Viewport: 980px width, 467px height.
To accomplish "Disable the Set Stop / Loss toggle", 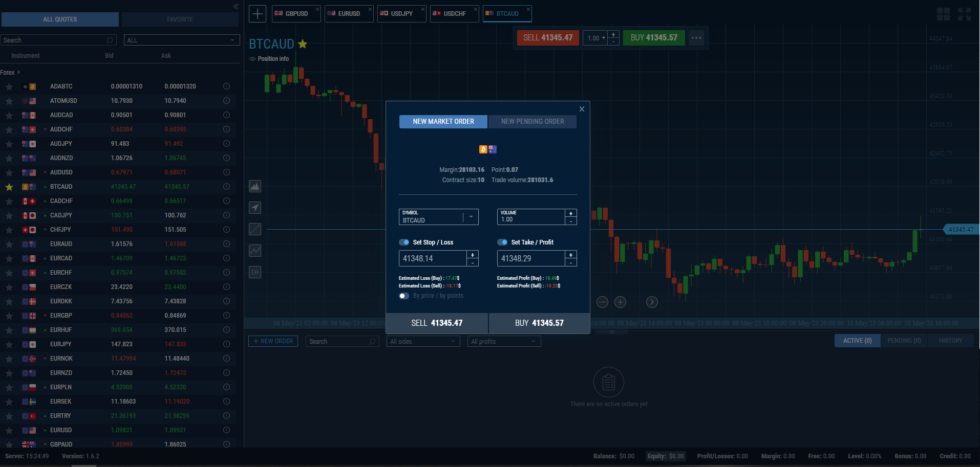I will [x=404, y=242].
